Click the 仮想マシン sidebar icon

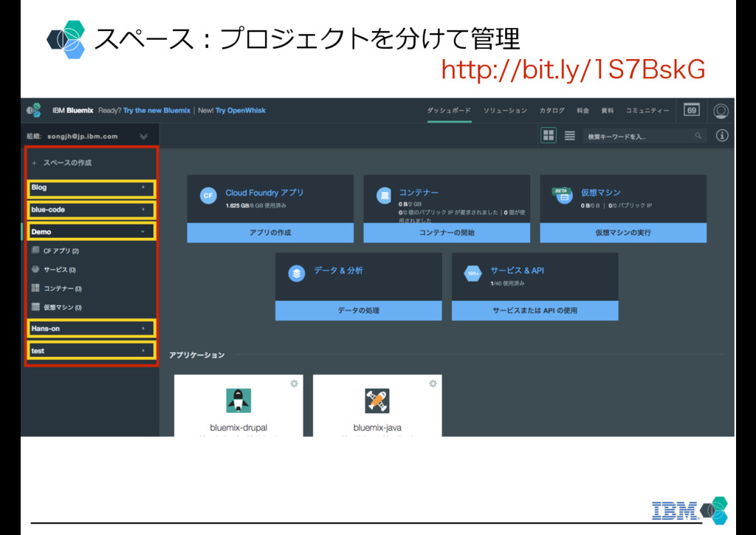(35, 307)
